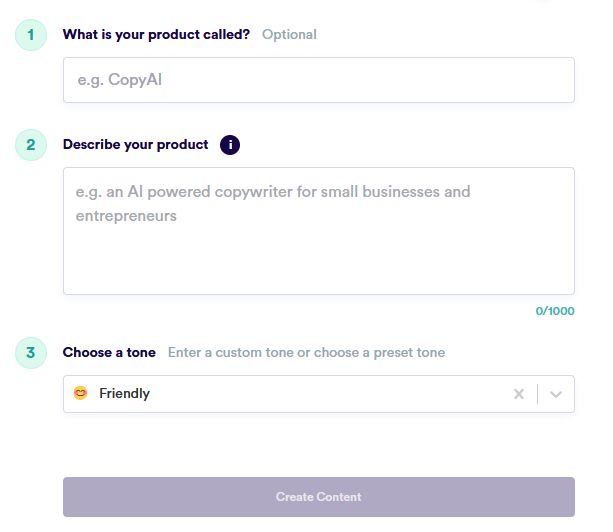The height and width of the screenshot is (532, 613).
Task: Focus the product description text area
Action: pos(319,231)
